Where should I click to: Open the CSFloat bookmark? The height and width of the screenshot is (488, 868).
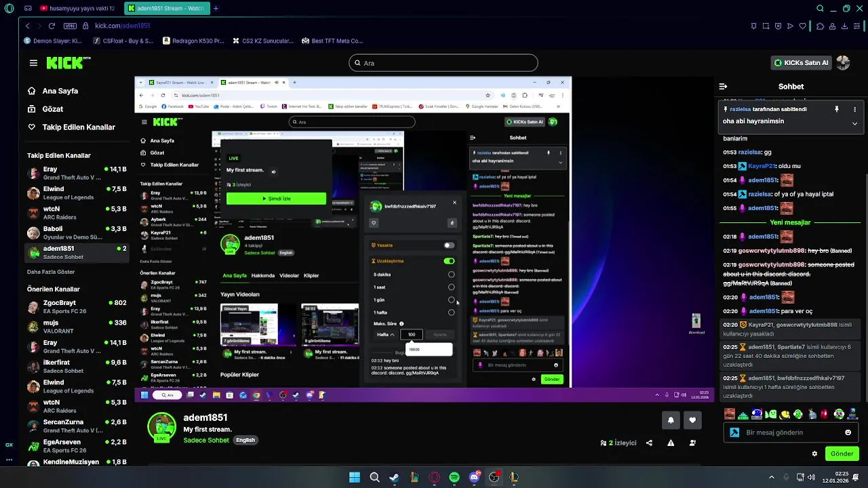point(123,41)
